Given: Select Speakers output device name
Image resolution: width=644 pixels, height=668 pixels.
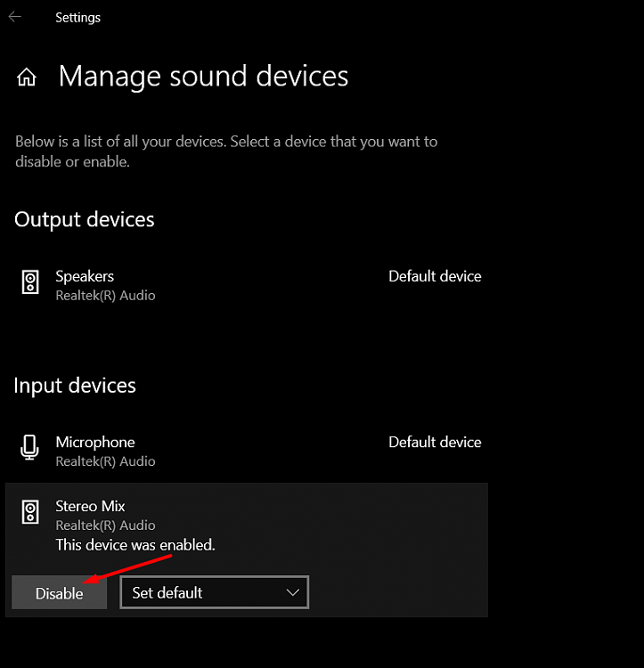Looking at the screenshot, I should pyautogui.click(x=85, y=276).
